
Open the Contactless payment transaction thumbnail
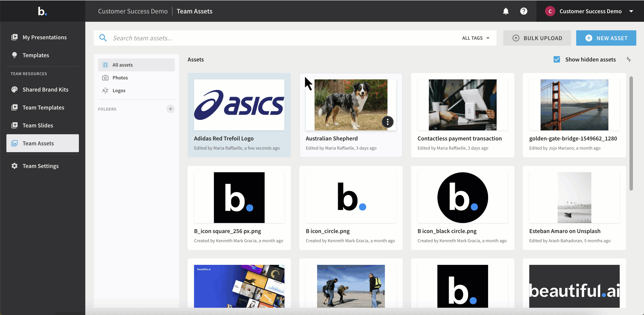click(463, 105)
